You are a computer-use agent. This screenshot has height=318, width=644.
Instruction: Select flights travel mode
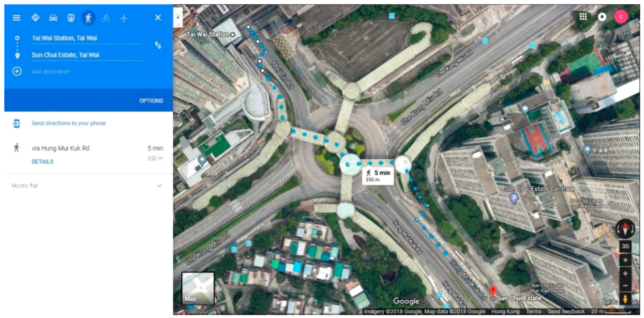click(123, 18)
